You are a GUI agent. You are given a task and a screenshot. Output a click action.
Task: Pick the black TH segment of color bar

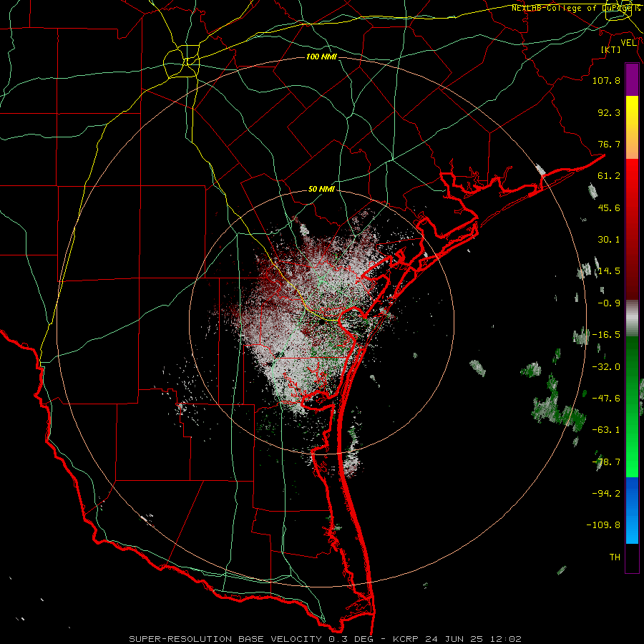632,557
